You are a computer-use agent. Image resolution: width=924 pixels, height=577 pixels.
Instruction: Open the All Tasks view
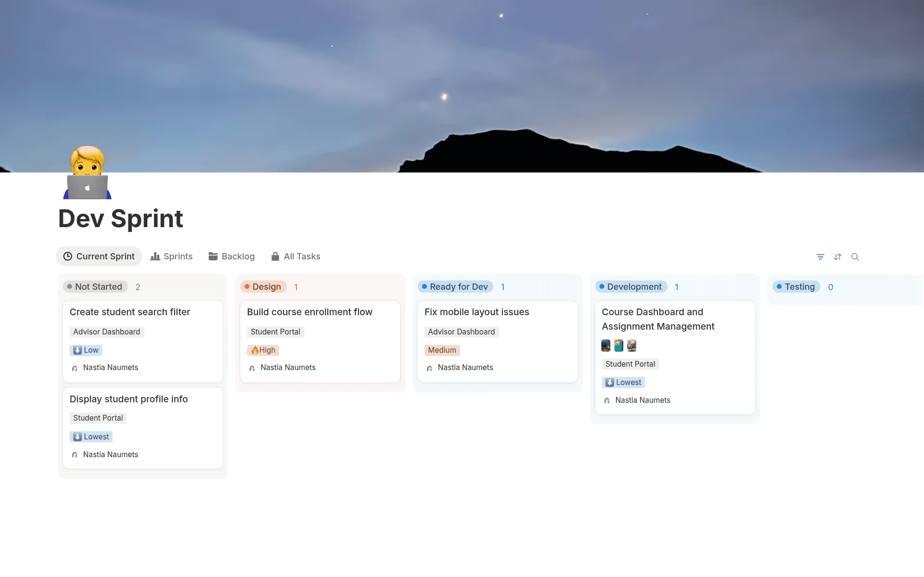click(302, 256)
